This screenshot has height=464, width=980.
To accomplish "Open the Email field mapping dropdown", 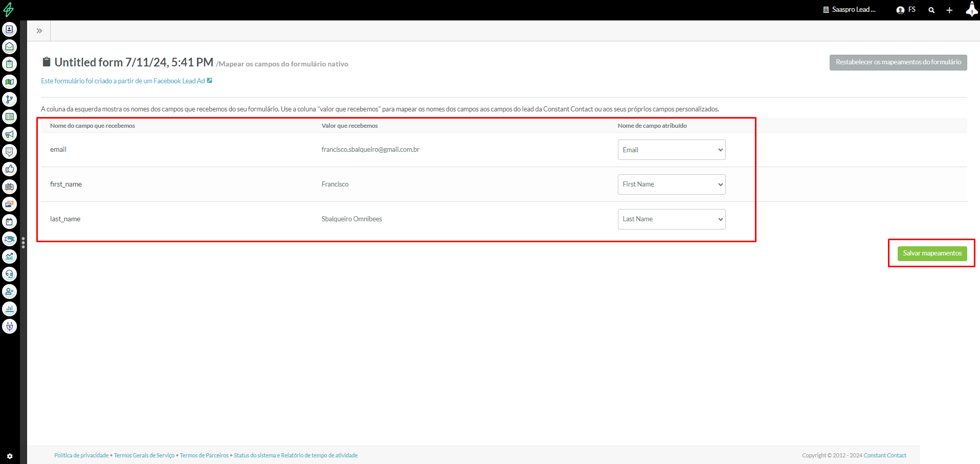I will pyautogui.click(x=671, y=150).
